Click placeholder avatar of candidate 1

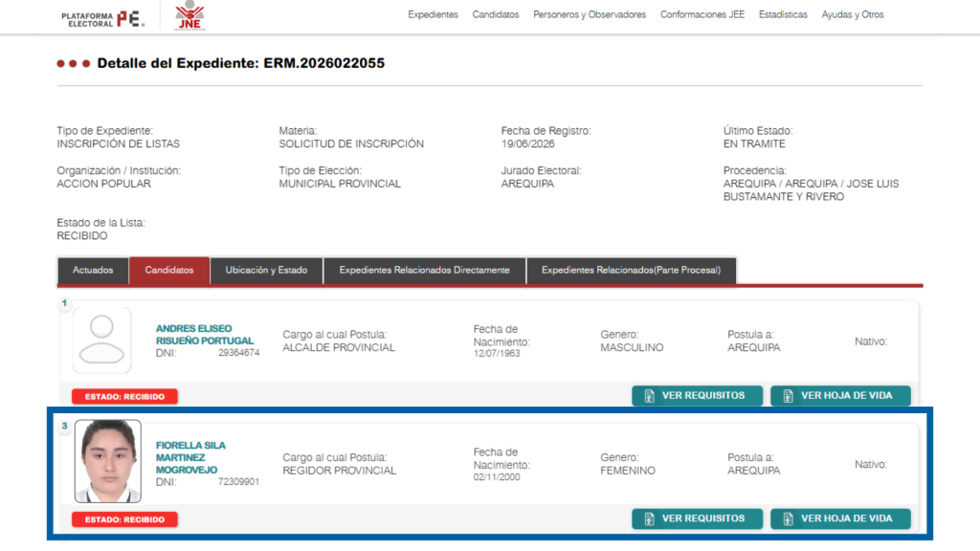[101, 340]
